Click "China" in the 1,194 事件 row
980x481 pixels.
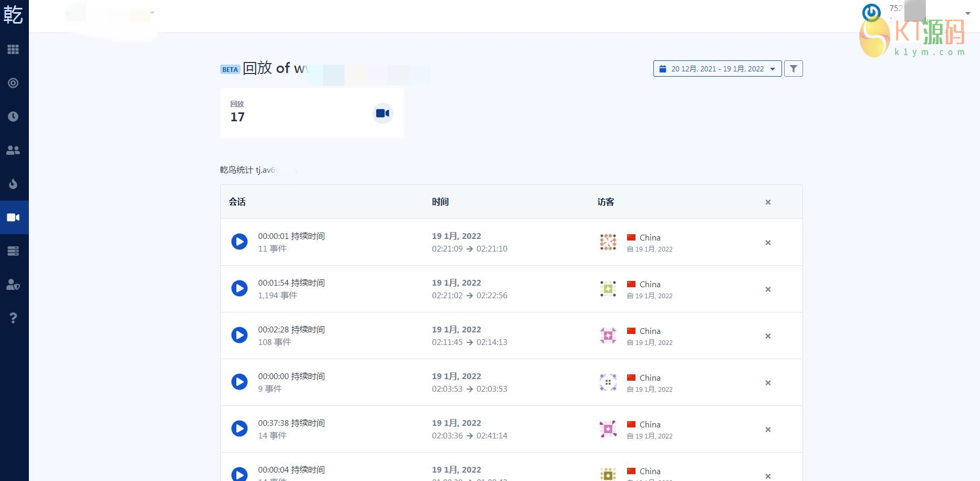650,285
